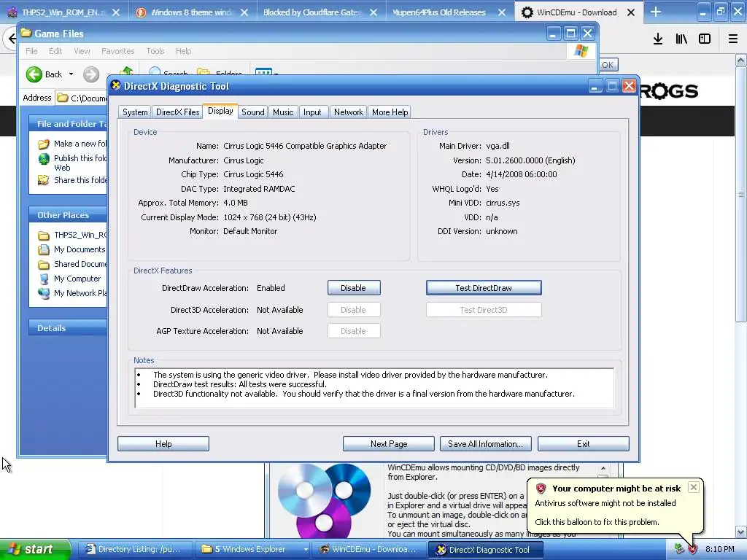Click the WinCDEmu discs thumbnail image
747x560 pixels.
[325, 502]
